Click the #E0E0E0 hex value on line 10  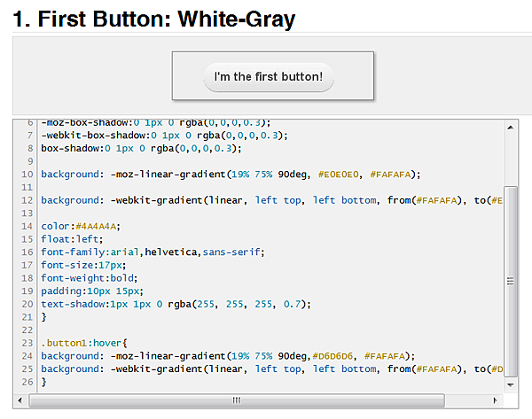point(339,175)
